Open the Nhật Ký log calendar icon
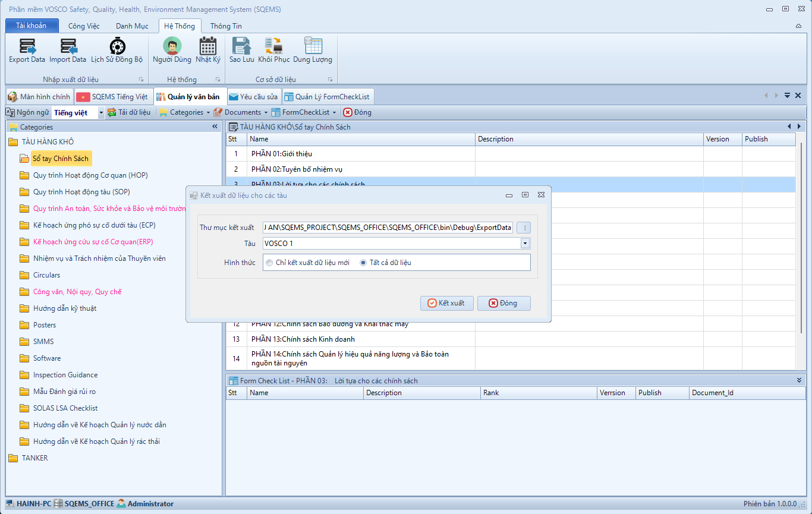Viewport: 812px width, 514px height. coord(208,50)
